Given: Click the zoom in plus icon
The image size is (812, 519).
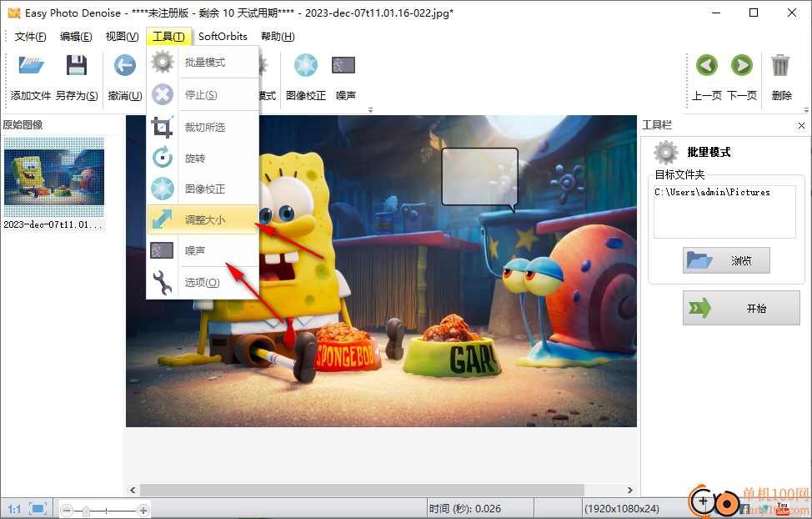Looking at the screenshot, I should (143, 511).
